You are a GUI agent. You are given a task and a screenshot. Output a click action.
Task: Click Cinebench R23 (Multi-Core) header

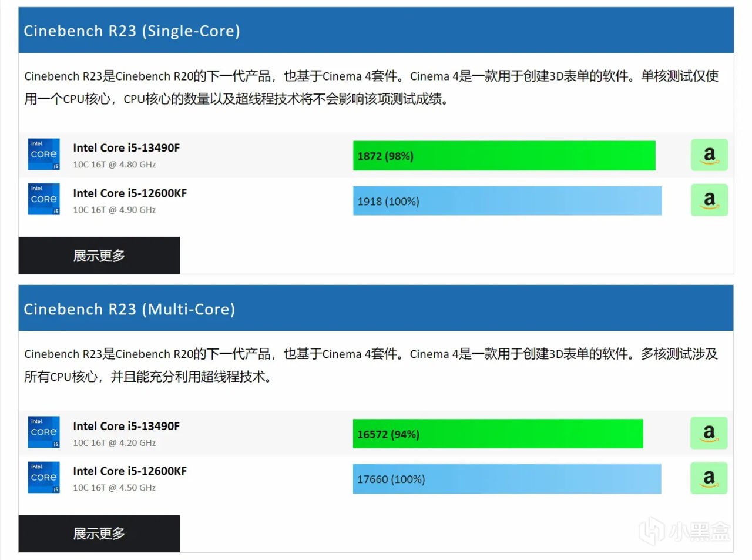(x=376, y=308)
